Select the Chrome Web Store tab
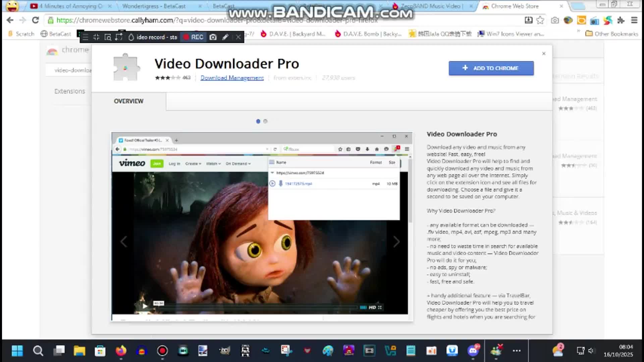Viewport: 644px width, 362px height. (x=523, y=6)
